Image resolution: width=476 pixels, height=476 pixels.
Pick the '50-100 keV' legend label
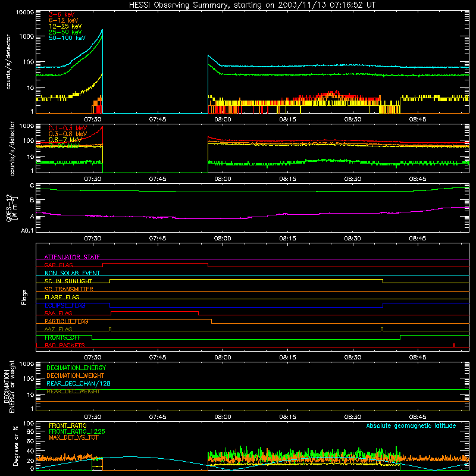tap(67, 37)
